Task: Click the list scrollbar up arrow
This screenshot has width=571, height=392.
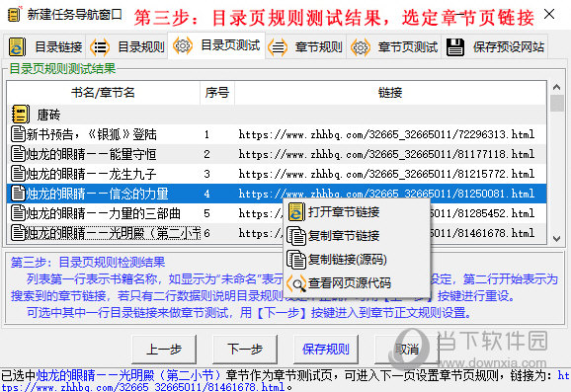Action: (x=556, y=87)
